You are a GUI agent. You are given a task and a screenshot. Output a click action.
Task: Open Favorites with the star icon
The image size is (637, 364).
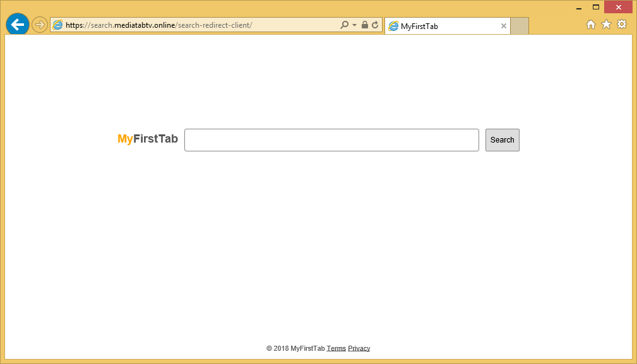[606, 25]
